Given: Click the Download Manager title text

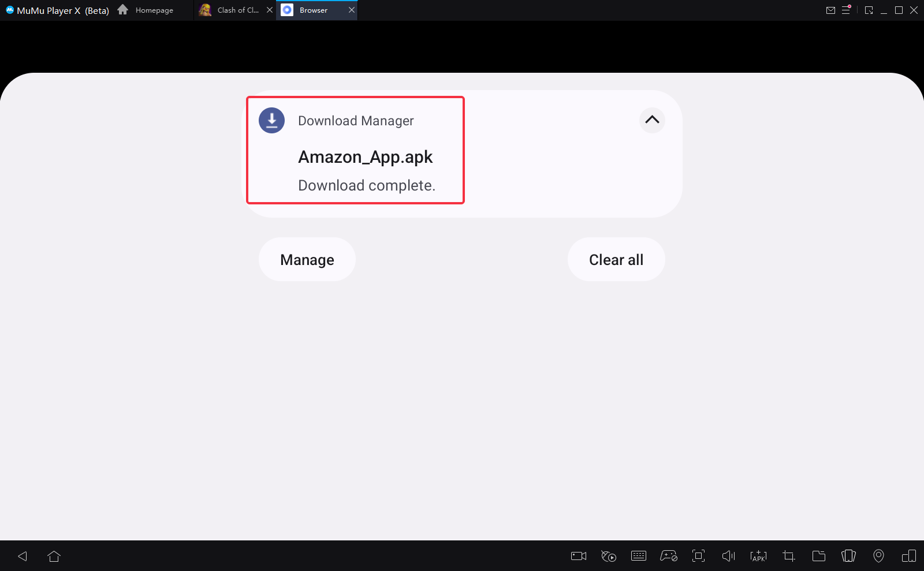Looking at the screenshot, I should (x=356, y=121).
